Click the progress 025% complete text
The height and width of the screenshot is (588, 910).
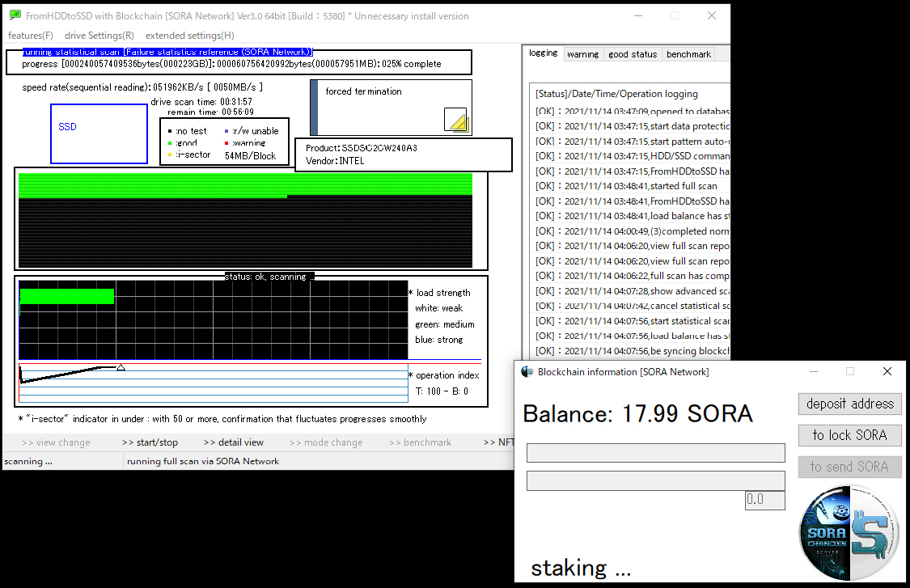(x=231, y=64)
